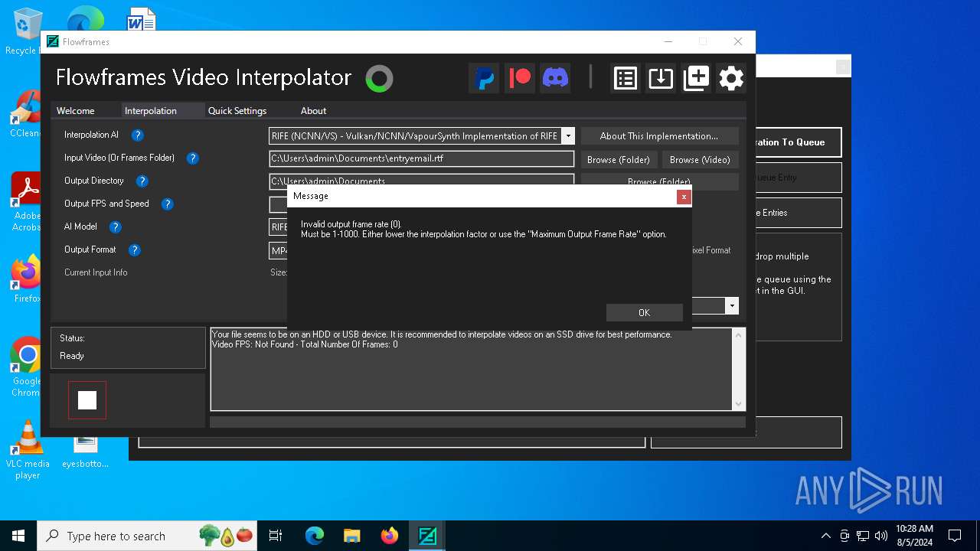Screen dimensions: 980x551
Task: Click the help icon beside Output Directory
Action: click(x=142, y=181)
